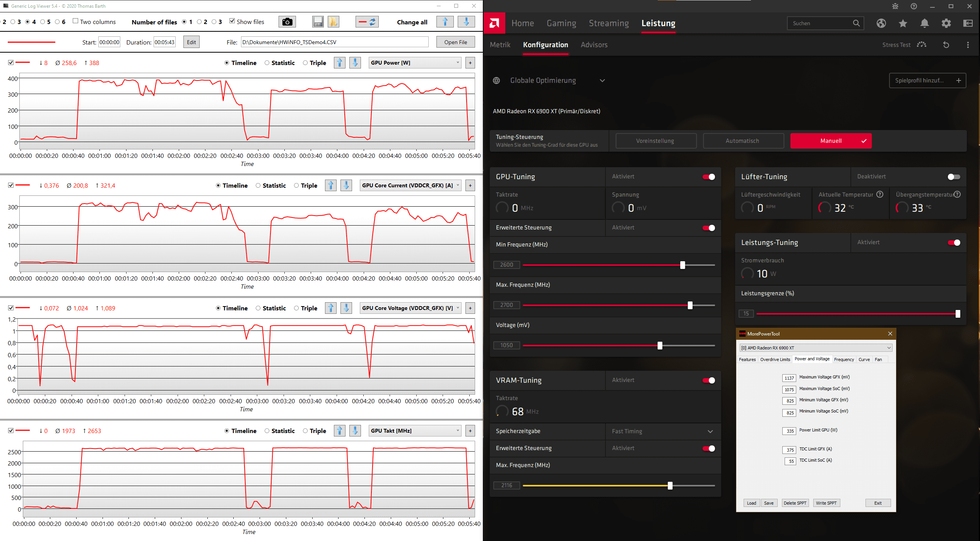Move GPU Core Current chart up
The image size is (980, 541).
(x=331, y=185)
